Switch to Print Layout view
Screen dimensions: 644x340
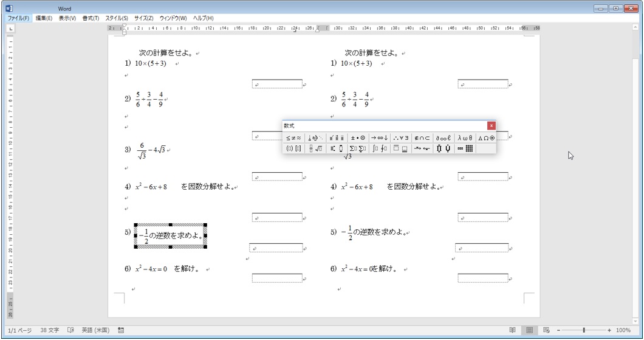pyautogui.click(x=529, y=330)
